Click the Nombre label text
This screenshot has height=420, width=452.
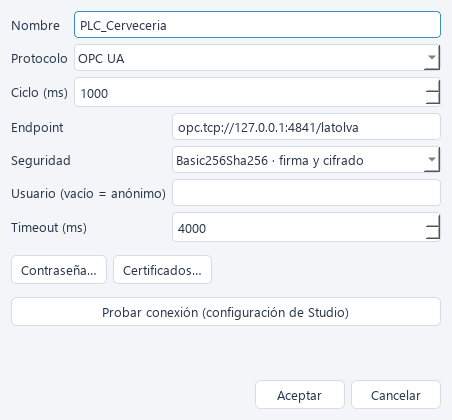(x=35, y=25)
